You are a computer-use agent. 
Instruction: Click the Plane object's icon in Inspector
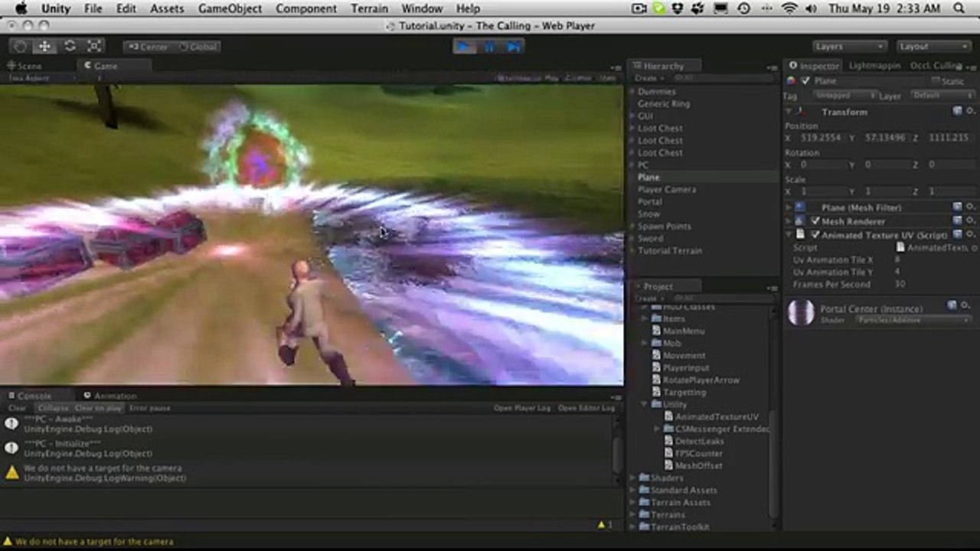(x=792, y=81)
